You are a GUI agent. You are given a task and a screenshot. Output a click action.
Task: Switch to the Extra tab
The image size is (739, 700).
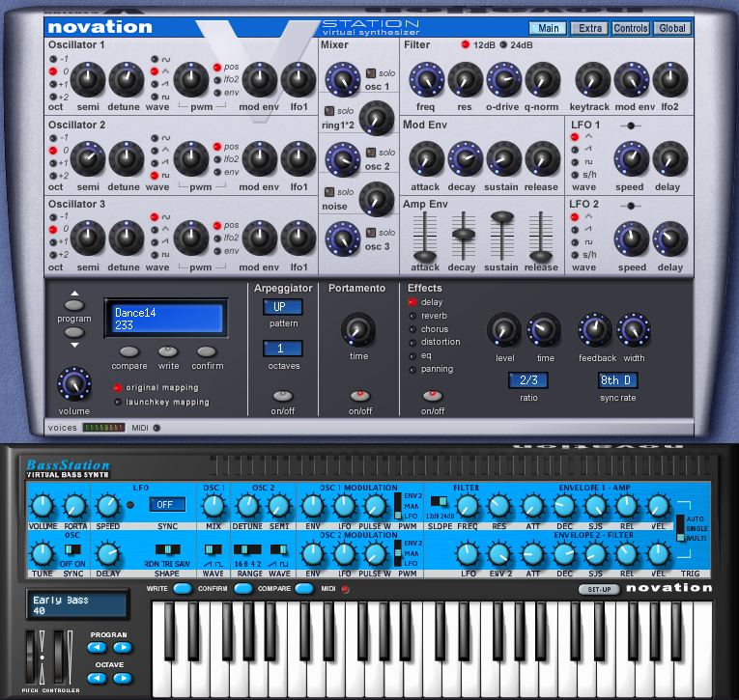point(589,28)
